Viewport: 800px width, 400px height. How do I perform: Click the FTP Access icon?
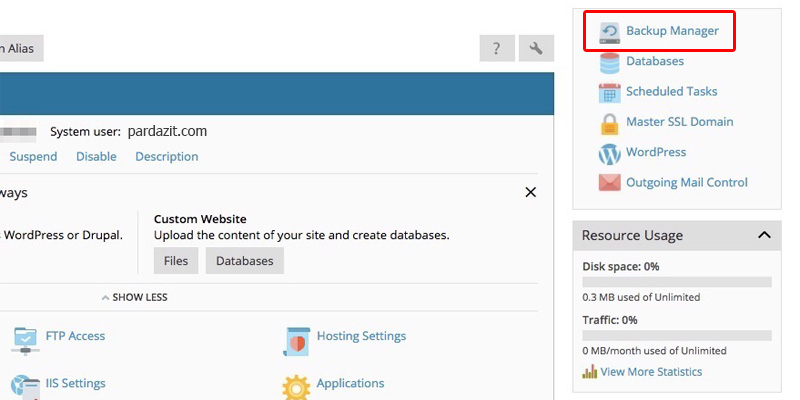[x=26, y=338]
